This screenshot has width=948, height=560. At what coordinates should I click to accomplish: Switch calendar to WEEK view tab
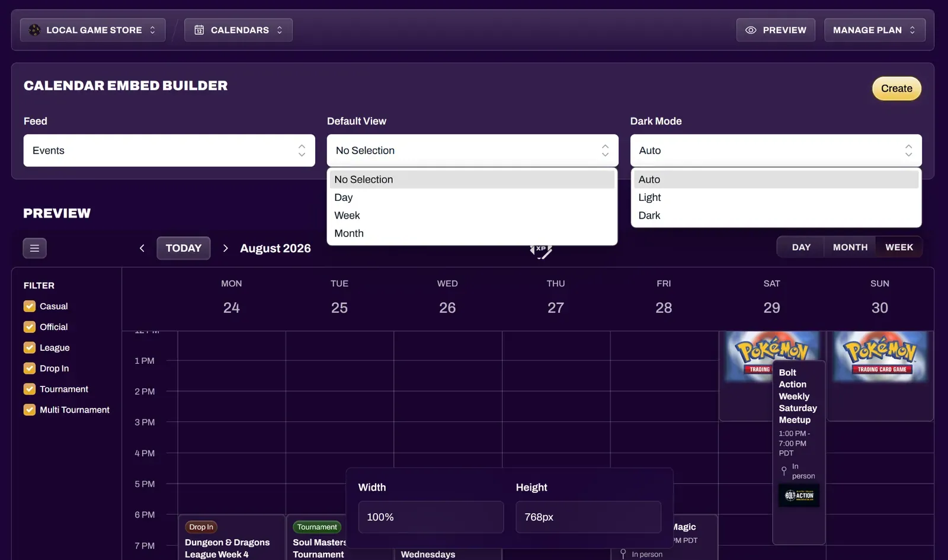tap(899, 247)
